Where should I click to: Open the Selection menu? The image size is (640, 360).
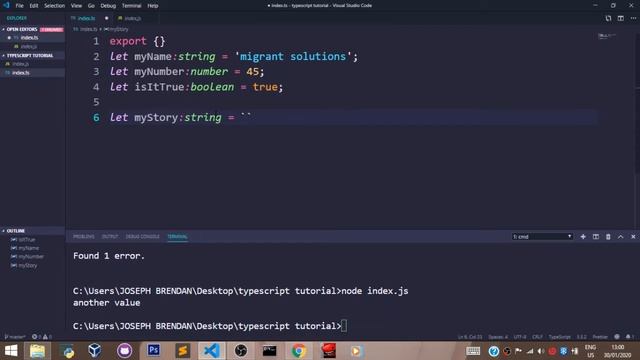(54, 6)
